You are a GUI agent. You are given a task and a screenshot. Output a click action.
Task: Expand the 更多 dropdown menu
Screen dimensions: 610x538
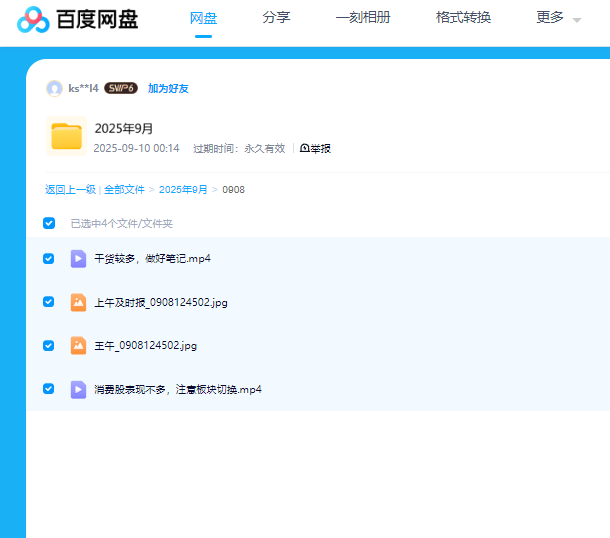click(558, 18)
